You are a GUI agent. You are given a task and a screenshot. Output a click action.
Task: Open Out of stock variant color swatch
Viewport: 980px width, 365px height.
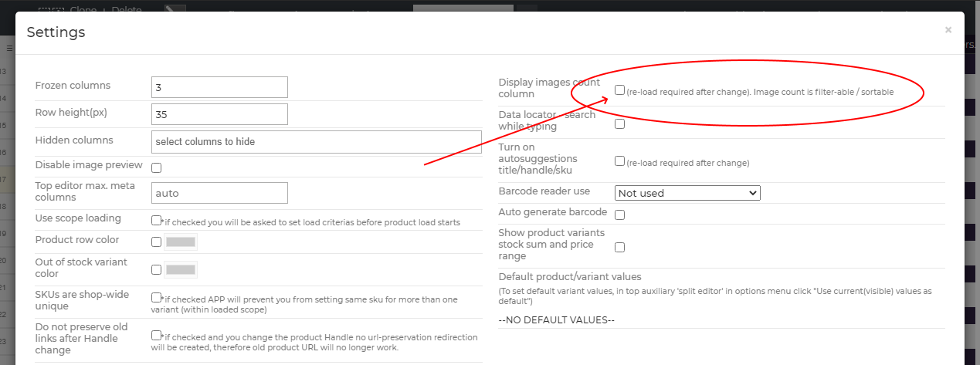(181, 270)
